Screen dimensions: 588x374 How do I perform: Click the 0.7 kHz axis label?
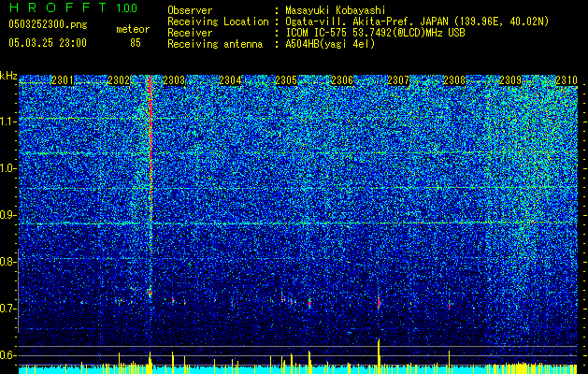8,309
